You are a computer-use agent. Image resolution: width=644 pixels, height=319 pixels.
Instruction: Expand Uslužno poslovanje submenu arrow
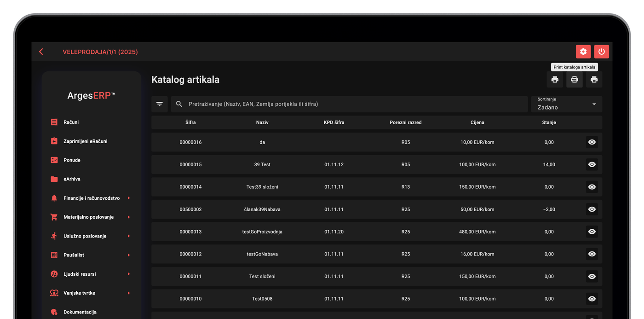pyautogui.click(x=129, y=236)
